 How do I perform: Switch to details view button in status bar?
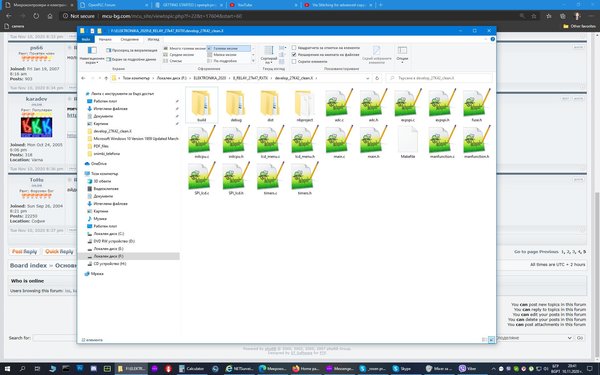point(484,339)
